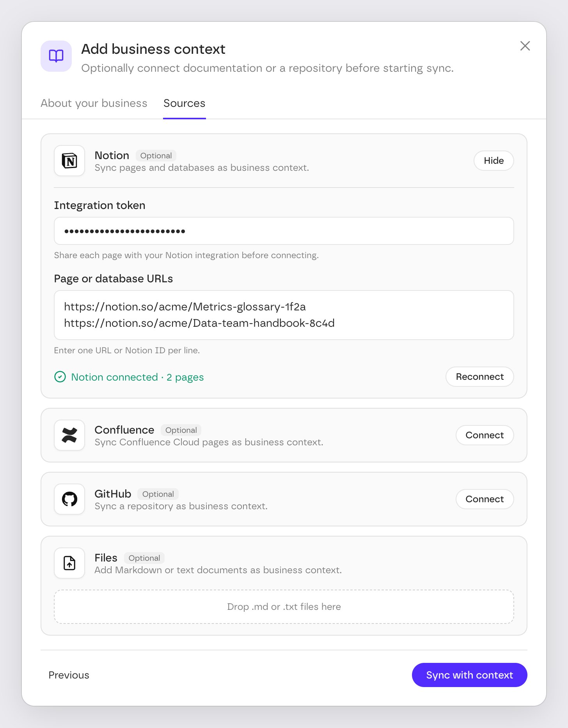Click Sync a repository as business context text

181,506
